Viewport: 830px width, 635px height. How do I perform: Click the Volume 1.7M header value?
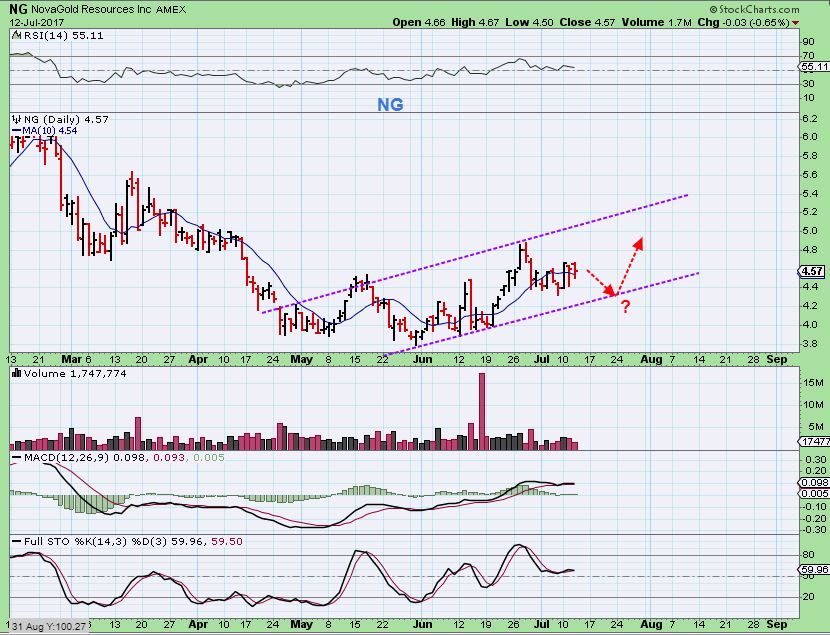pos(656,22)
